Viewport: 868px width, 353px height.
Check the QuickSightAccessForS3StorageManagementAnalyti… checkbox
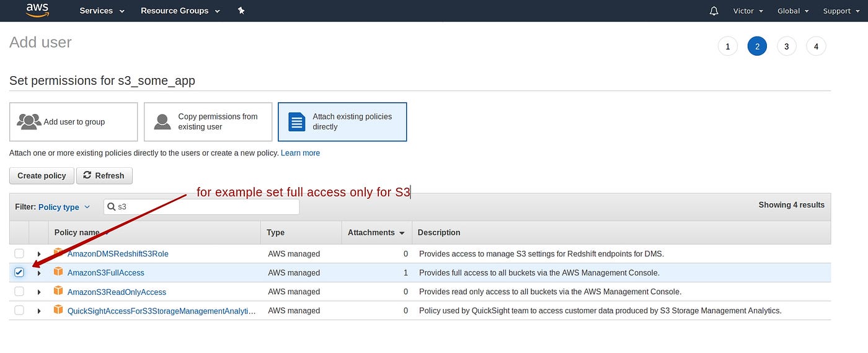pos(19,310)
